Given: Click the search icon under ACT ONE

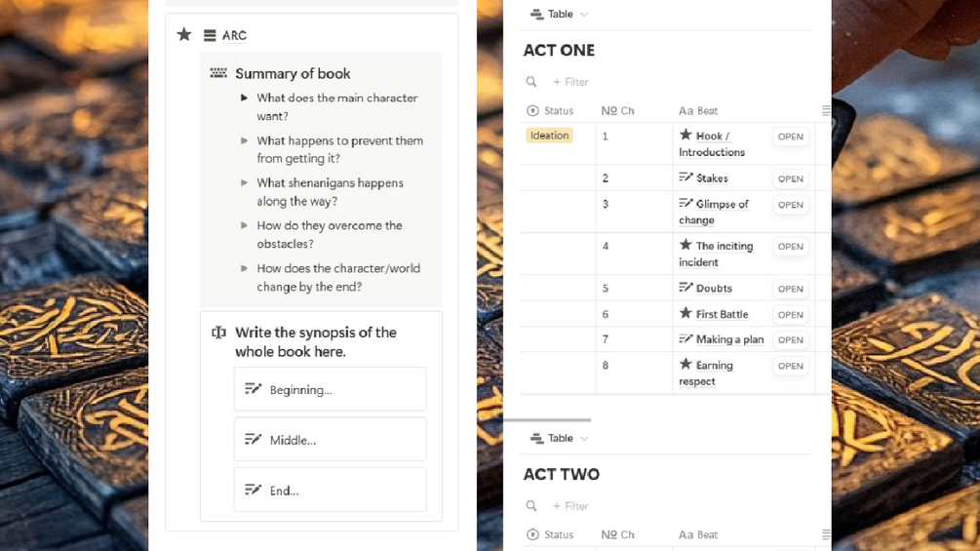Looking at the screenshot, I should tap(531, 82).
